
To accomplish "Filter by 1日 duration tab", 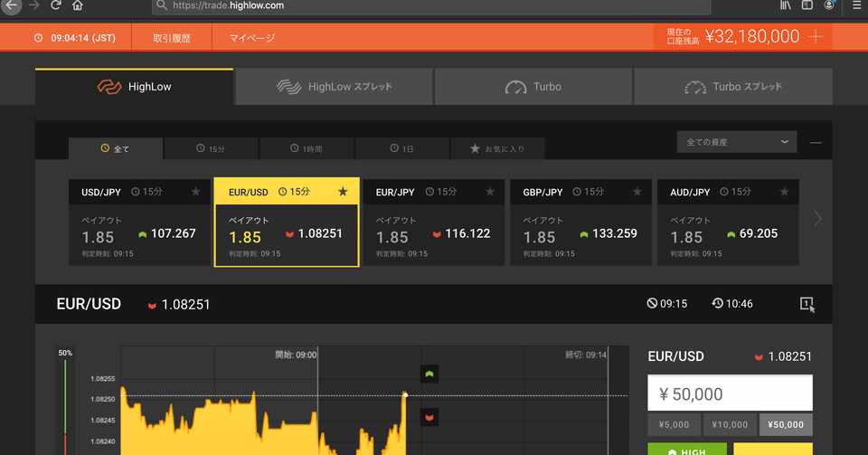I will click(x=401, y=148).
